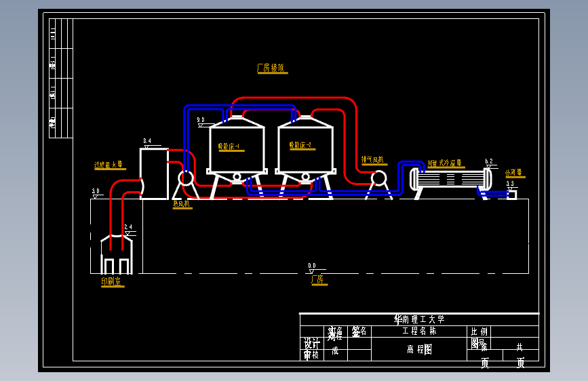Select the hot air fan circle symbol
The height and width of the screenshot is (381, 588).
pos(185,178)
